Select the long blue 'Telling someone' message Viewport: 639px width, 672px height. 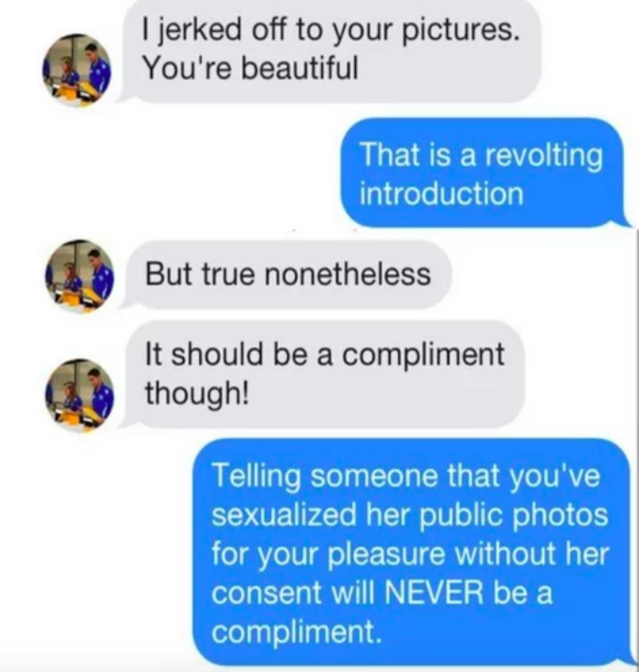(411, 552)
